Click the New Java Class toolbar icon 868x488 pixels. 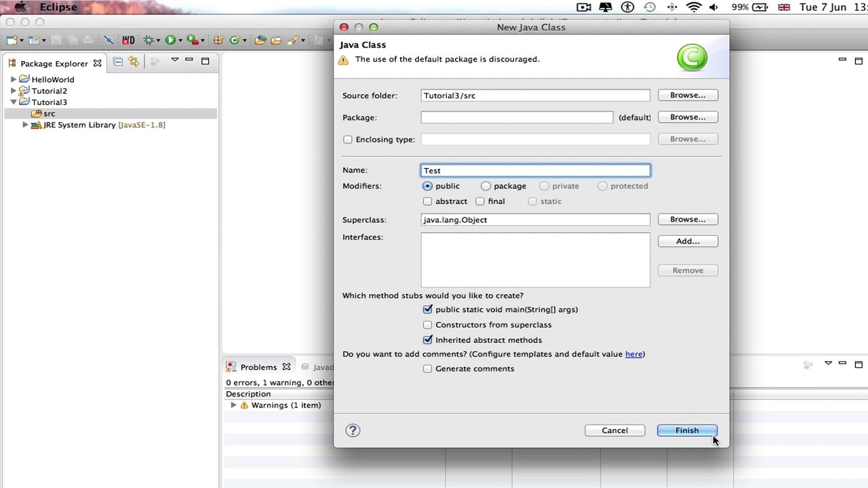tap(235, 41)
